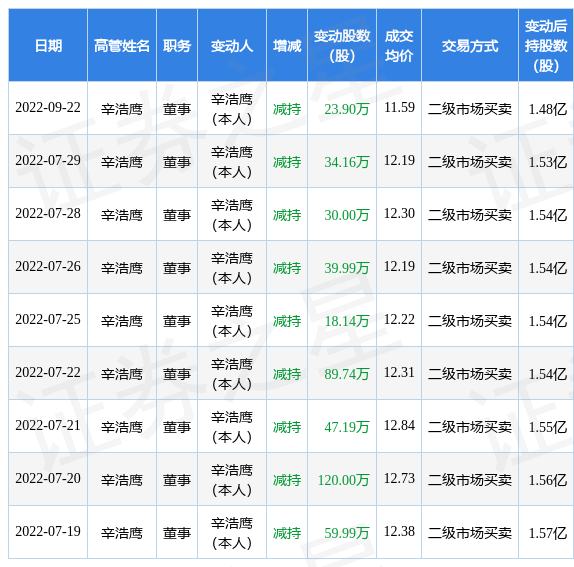Select the date 2022-07-25 cell
The image size is (574, 567).
click(x=48, y=320)
